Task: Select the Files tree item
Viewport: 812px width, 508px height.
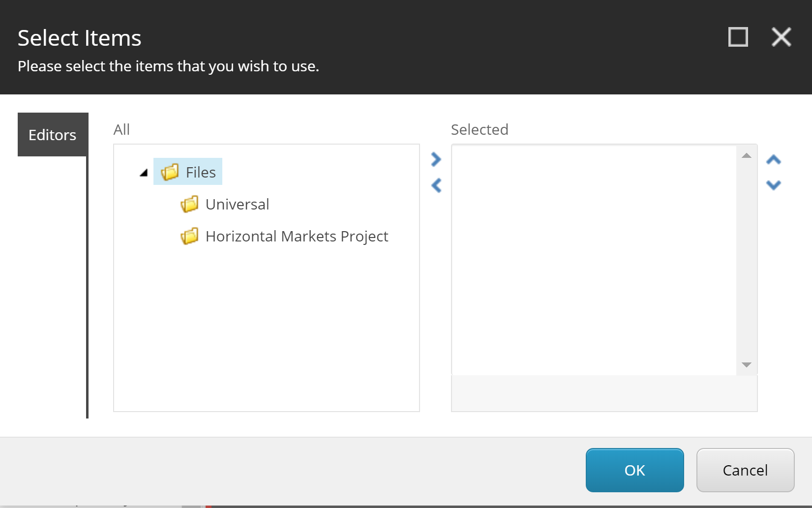Action: click(x=200, y=172)
